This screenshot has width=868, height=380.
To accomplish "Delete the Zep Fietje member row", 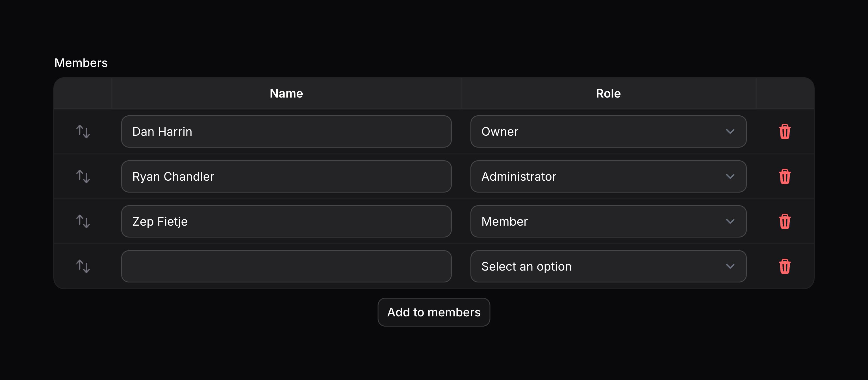I will click(785, 221).
